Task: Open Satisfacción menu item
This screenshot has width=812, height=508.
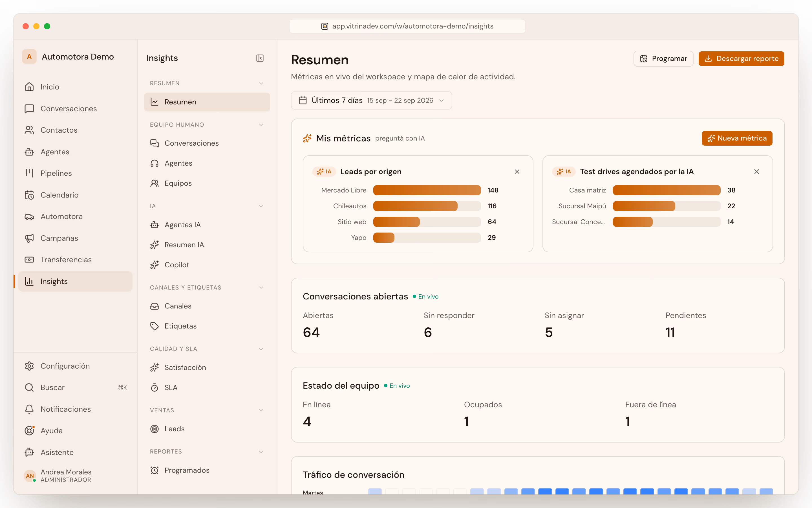Action: (x=207, y=367)
